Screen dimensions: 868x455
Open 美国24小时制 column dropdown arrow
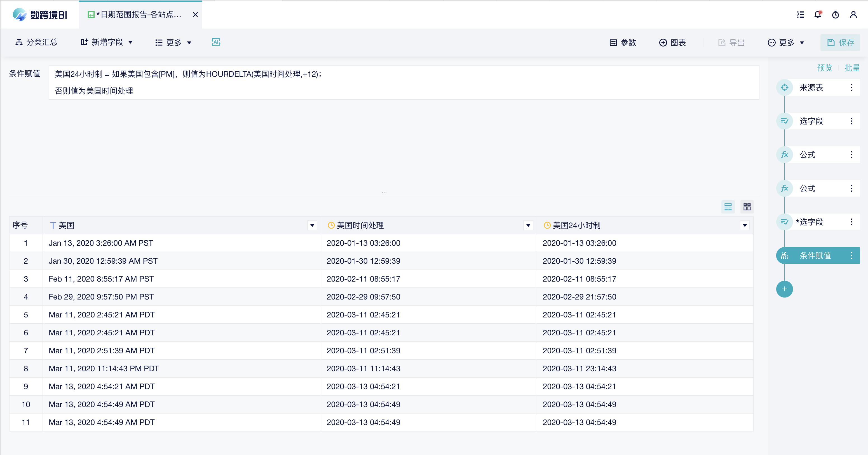[x=745, y=225]
